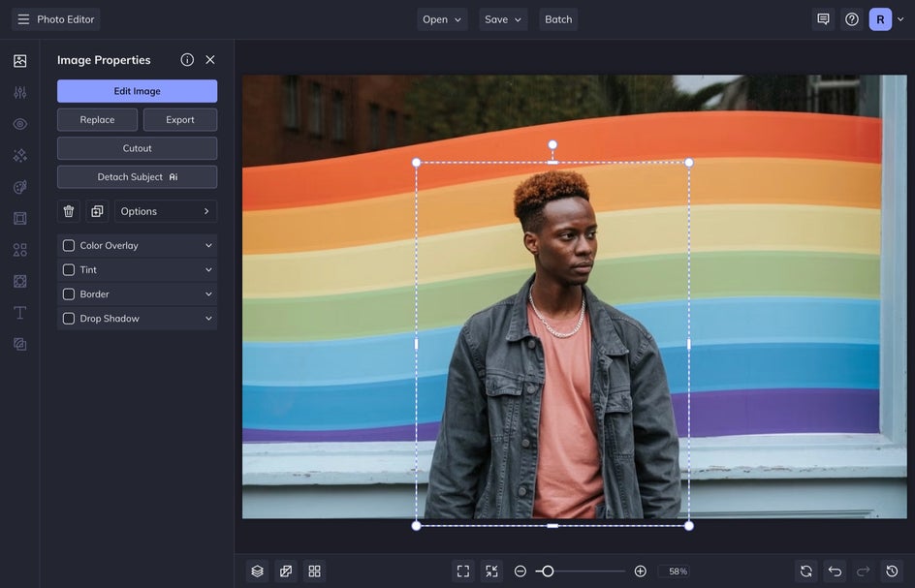This screenshot has width=915, height=588.
Task: Select the Text tool in sidebar
Action: [x=19, y=313]
